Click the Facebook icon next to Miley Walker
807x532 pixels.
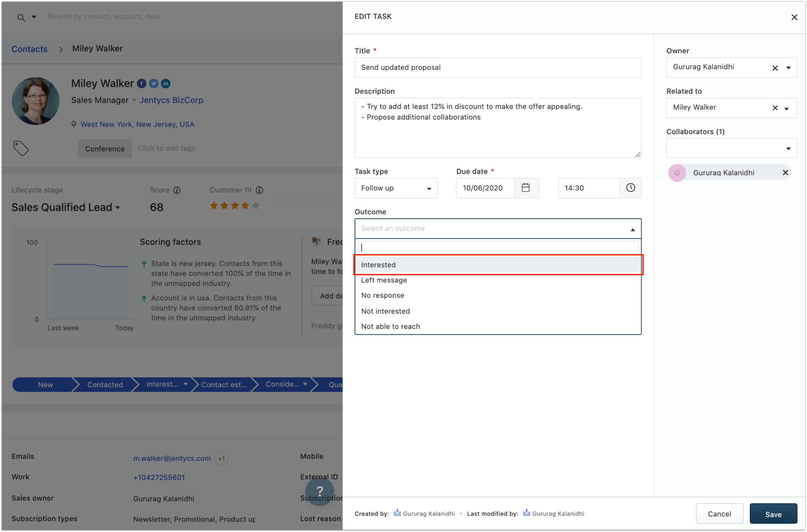point(141,83)
